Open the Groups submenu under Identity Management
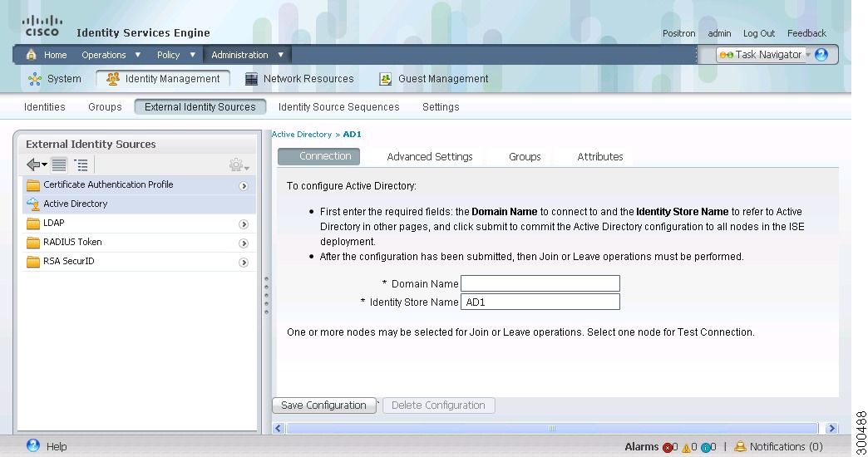This screenshot has height=457, width=868. pos(105,107)
